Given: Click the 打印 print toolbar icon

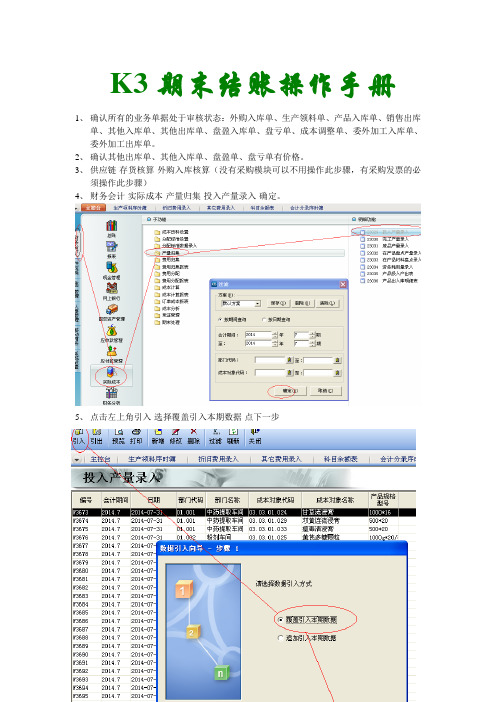Looking at the screenshot, I should pos(136,437).
